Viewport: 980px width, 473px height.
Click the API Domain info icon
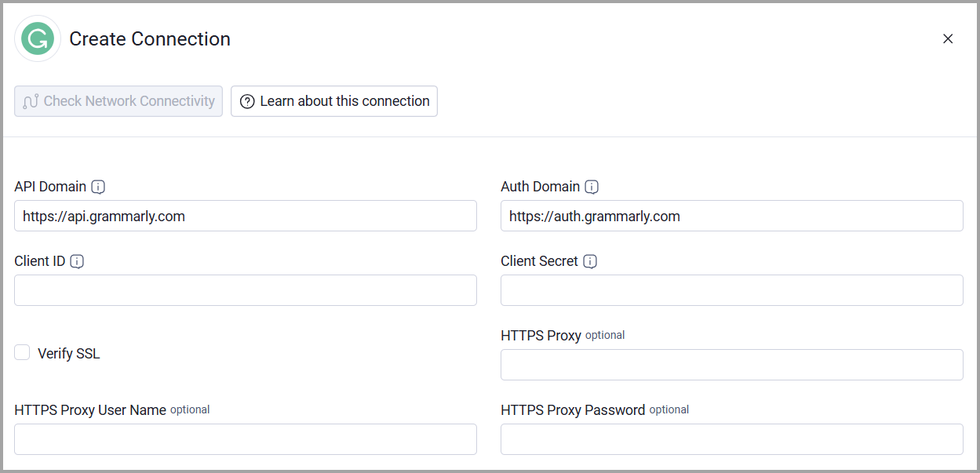tap(98, 187)
